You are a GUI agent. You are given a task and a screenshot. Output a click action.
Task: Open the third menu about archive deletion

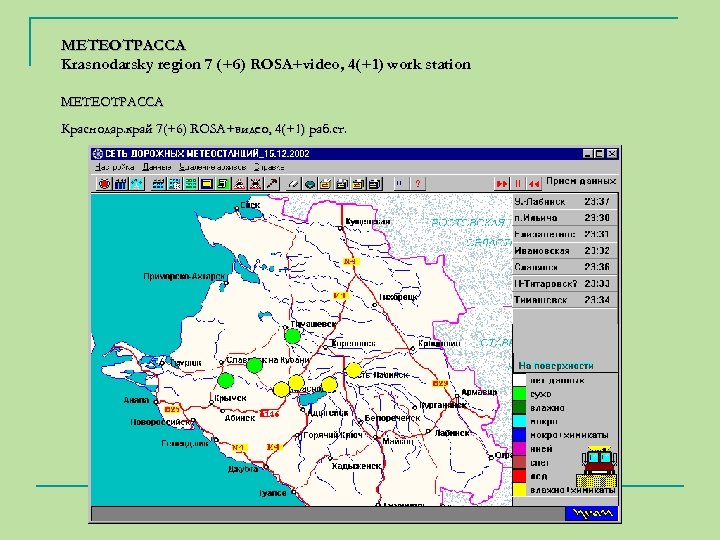point(212,167)
